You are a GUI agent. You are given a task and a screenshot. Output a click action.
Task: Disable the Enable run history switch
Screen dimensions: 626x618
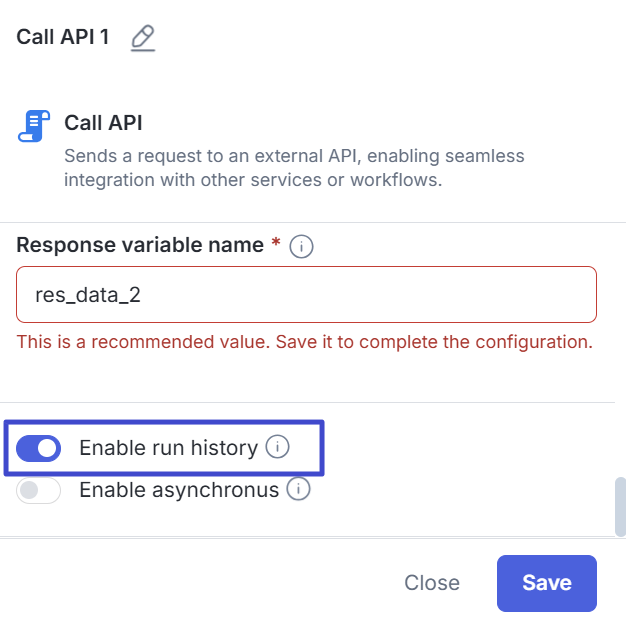[x=39, y=448]
